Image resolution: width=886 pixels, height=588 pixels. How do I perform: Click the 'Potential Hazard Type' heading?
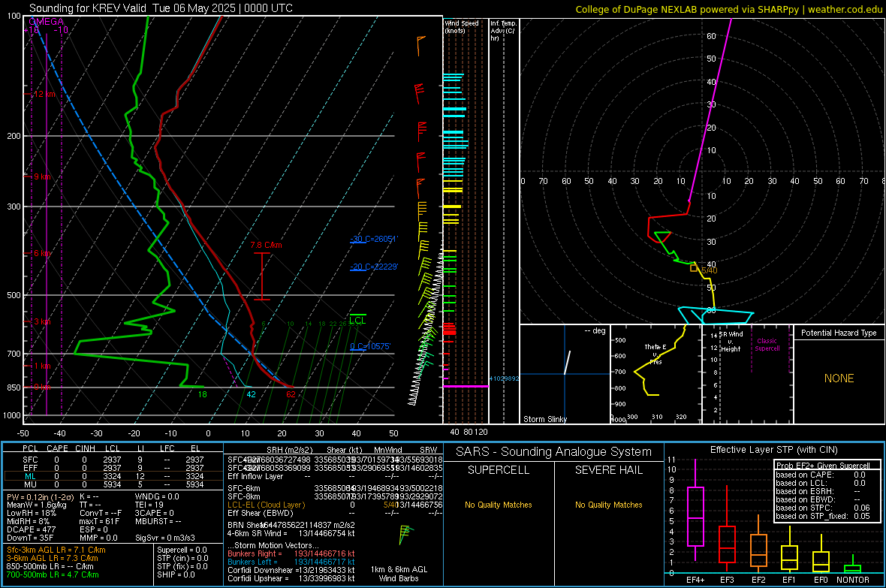pyautogui.click(x=839, y=333)
